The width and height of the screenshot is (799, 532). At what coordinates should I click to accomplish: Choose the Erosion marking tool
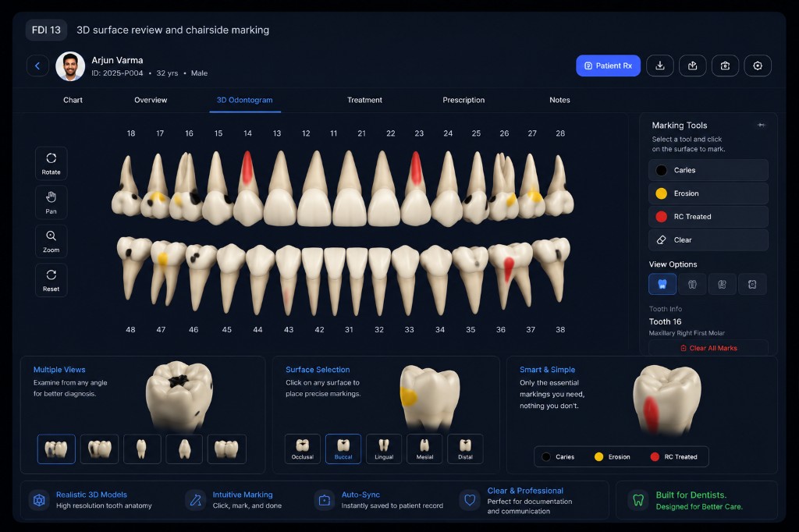point(708,193)
